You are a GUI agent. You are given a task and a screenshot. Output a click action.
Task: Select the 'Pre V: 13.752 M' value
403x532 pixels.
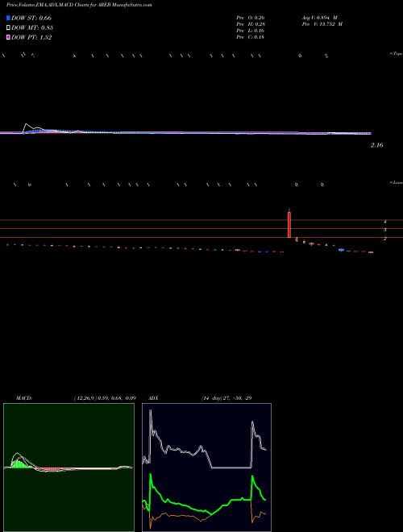322,24
